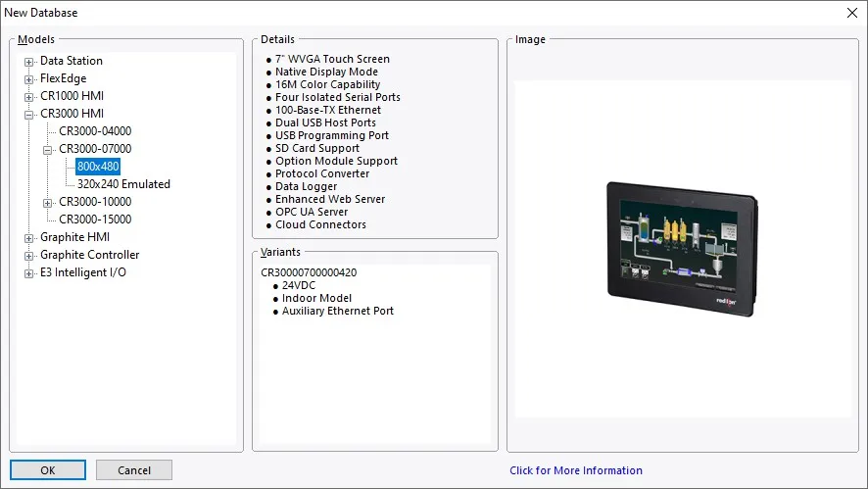The width and height of the screenshot is (868, 489).
Task: Click the Cloud Connectors detail line
Action: click(320, 224)
